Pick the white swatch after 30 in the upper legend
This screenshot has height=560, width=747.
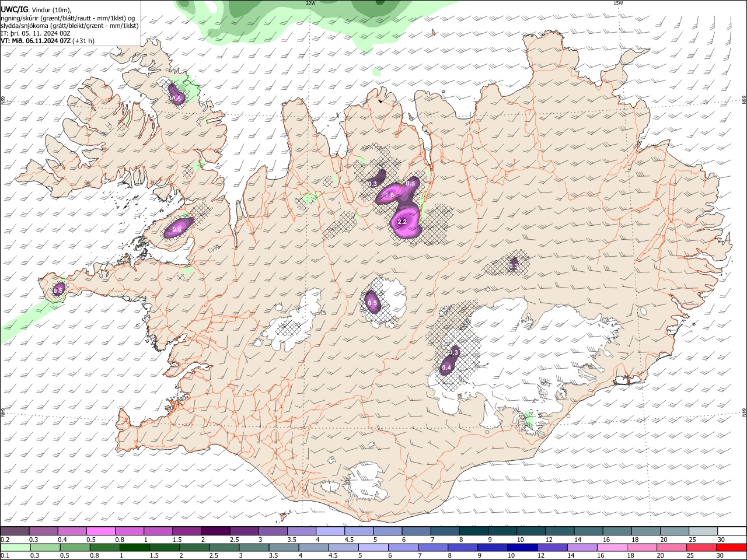(x=732, y=531)
